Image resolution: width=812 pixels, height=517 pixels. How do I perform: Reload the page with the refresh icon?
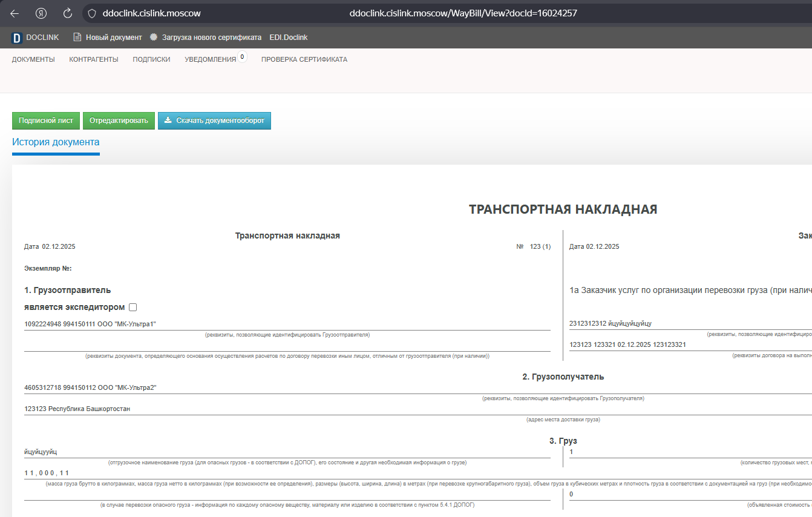[x=68, y=13]
